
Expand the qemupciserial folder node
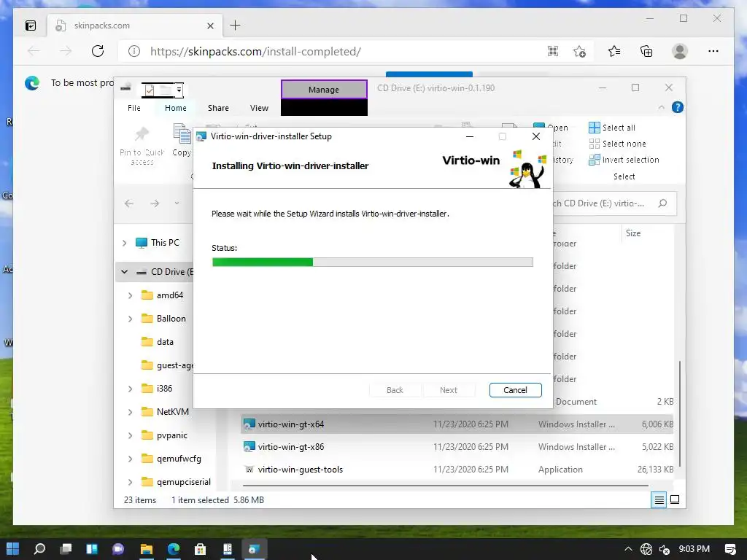pyautogui.click(x=130, y=482)
